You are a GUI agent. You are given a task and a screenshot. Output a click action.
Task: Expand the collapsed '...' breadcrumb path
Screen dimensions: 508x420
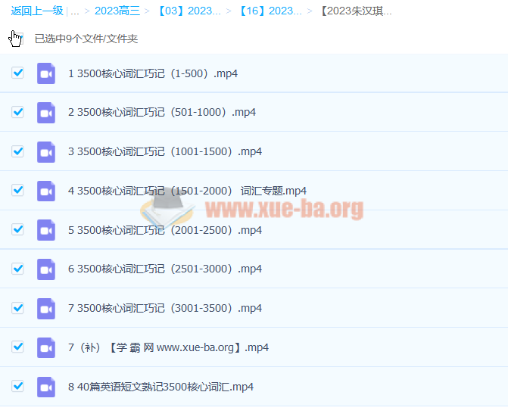point(74,11)
